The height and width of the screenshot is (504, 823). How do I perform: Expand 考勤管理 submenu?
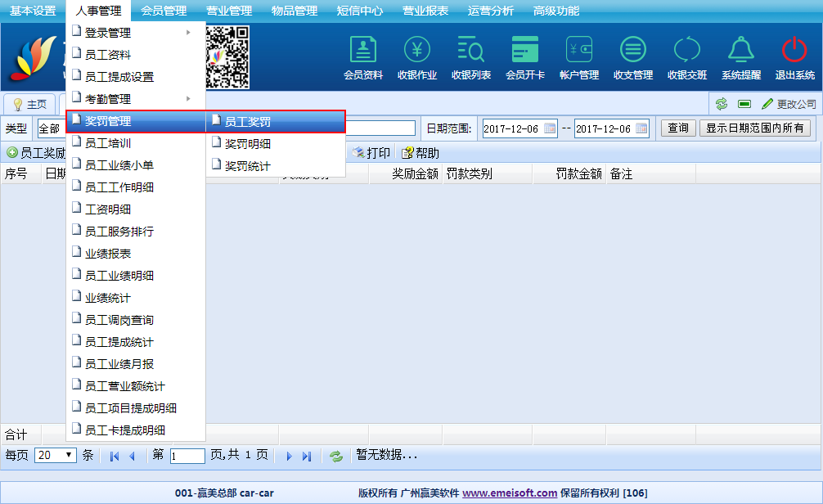tap(135, 99)
